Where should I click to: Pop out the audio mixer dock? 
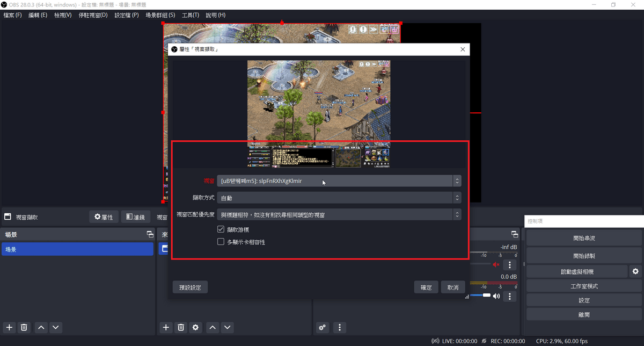point(515,235)
